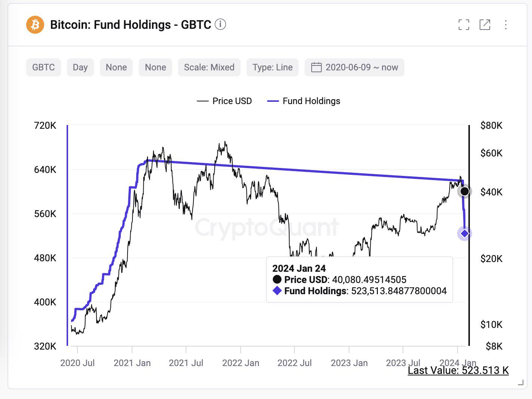Select the black Price USD dot marker
Viewport: 532px width, 399px height.
click(465, 191)
